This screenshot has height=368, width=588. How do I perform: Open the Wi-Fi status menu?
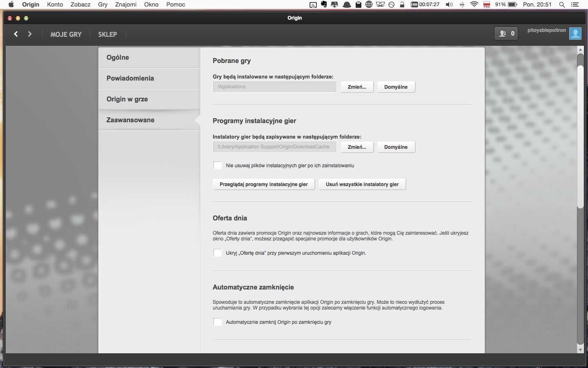point(474,4)
